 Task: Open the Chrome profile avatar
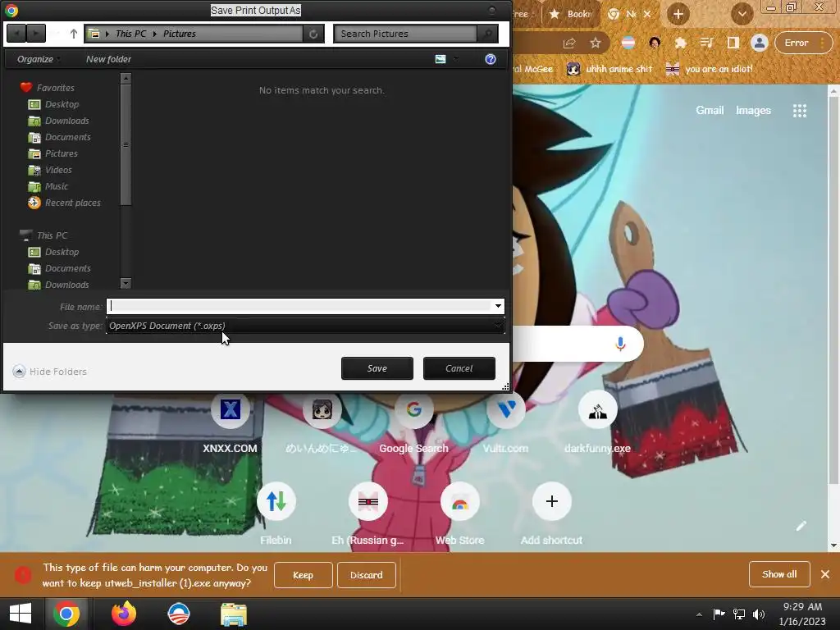pyautogui.click(x=759, y=43)
